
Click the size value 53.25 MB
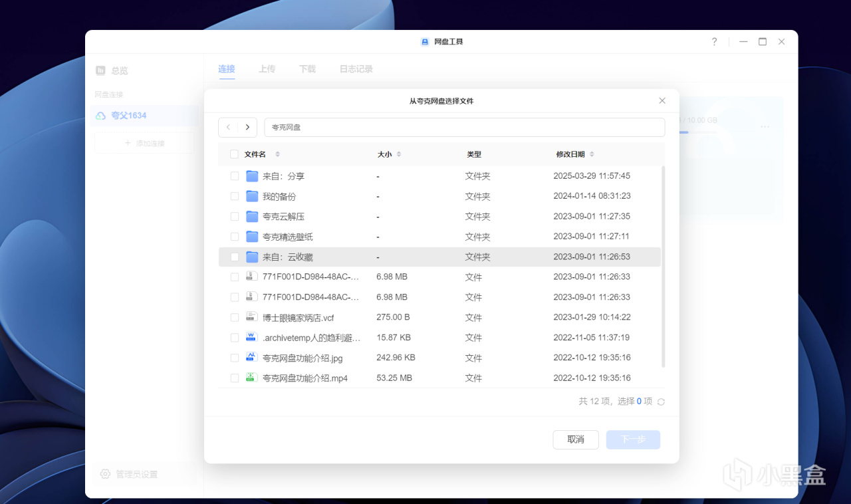point(394,378)
